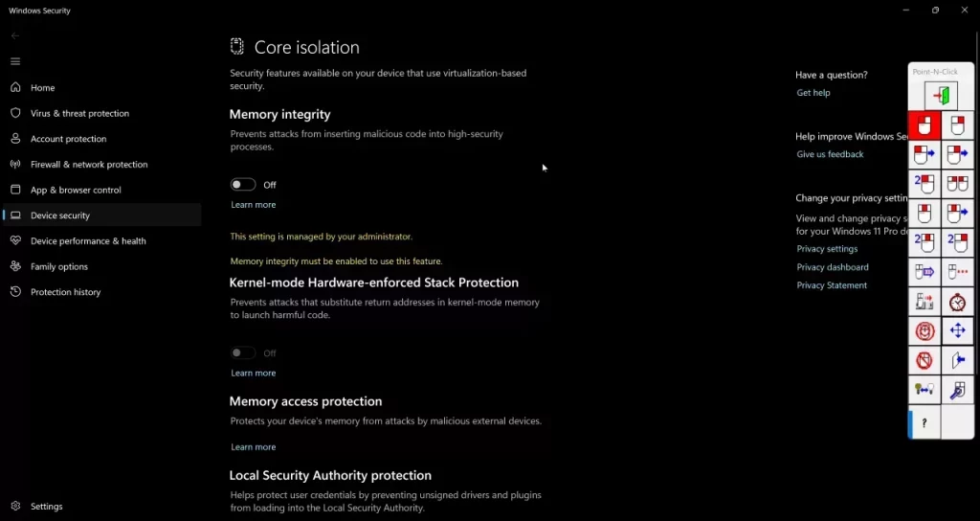The height and width of the screenshot is (521, 980).
Task: Open Firewall & network protection page
Action: pyautogui.click(x=89, y=165)
